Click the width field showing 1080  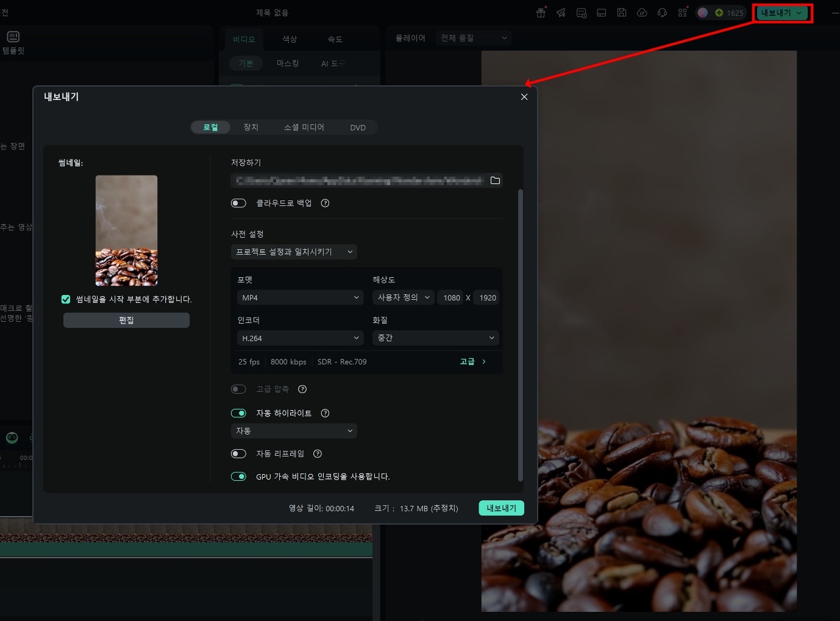(x=452, y=297)
